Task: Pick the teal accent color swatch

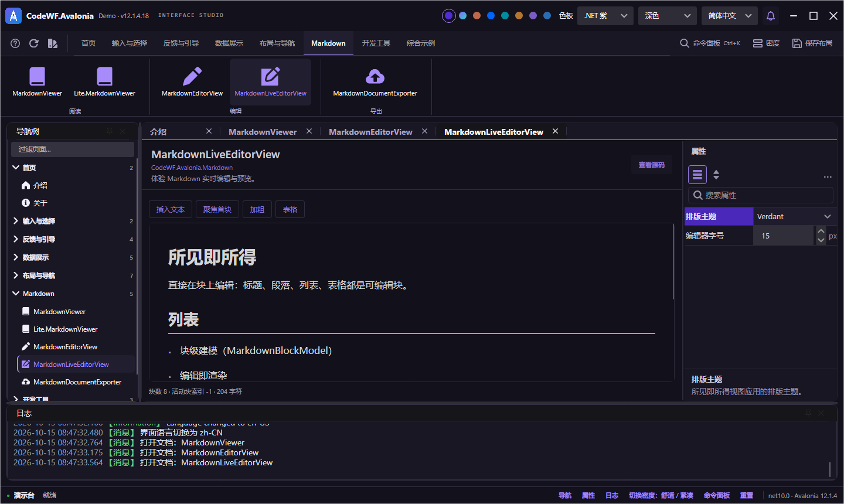Action: click(505, 16)
